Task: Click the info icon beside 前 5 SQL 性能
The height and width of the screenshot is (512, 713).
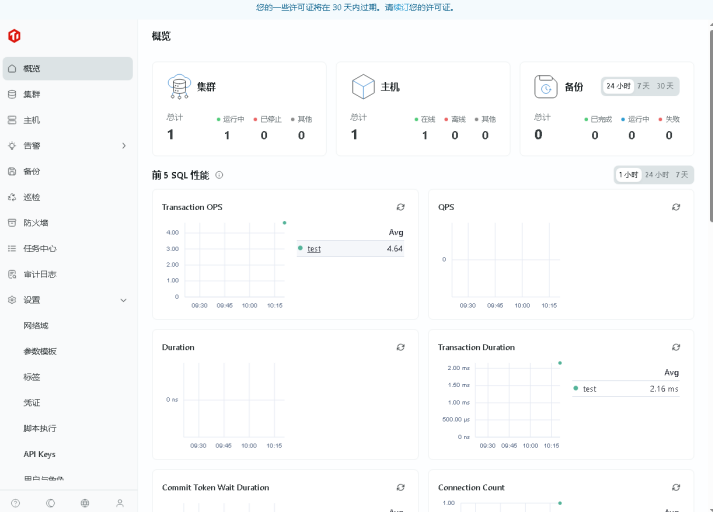Action: [x=219, y=175]
